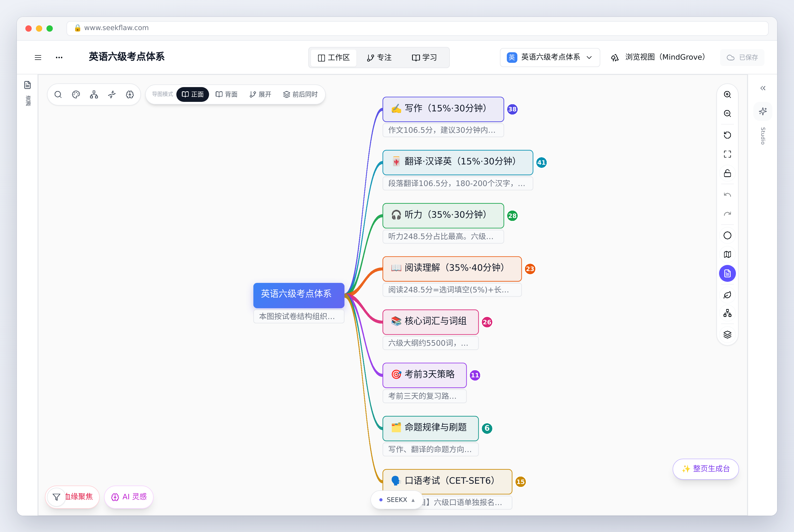Screen dimensions: 794x532
Task: Select the 前后同时 map mode
Action: (300, 94)
